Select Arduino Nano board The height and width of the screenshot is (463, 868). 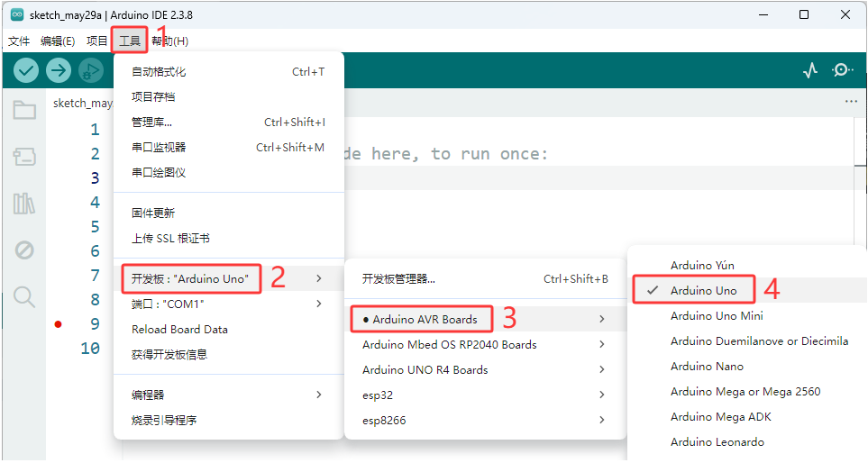747,367
